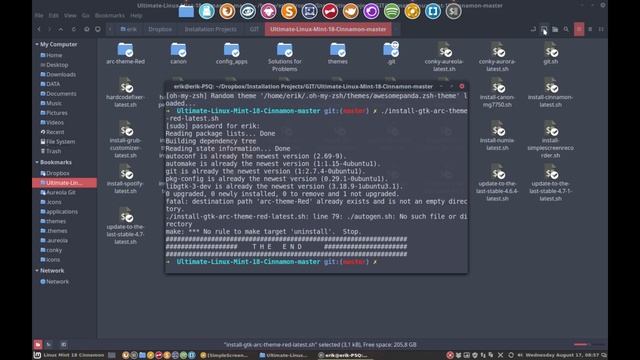Collapse the Bookmarks section
640x360 pixels.
[37, 162]
